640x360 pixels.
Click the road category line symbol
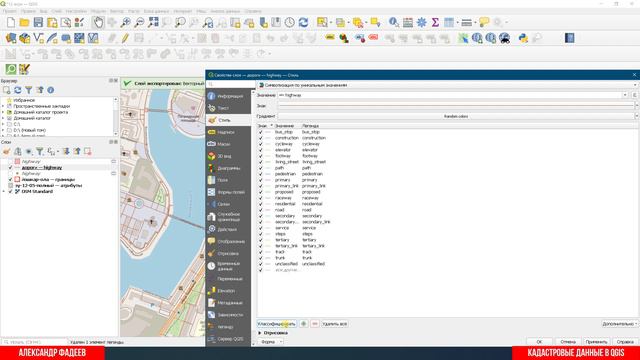pyautogui.click(x=268, y=210)
